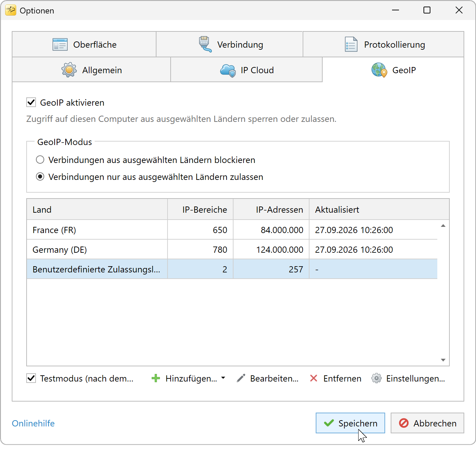Screen dimensions: 476x453
Task: Click the red prohibition icon on Abbrechen
Action: (x=404, y=423)
